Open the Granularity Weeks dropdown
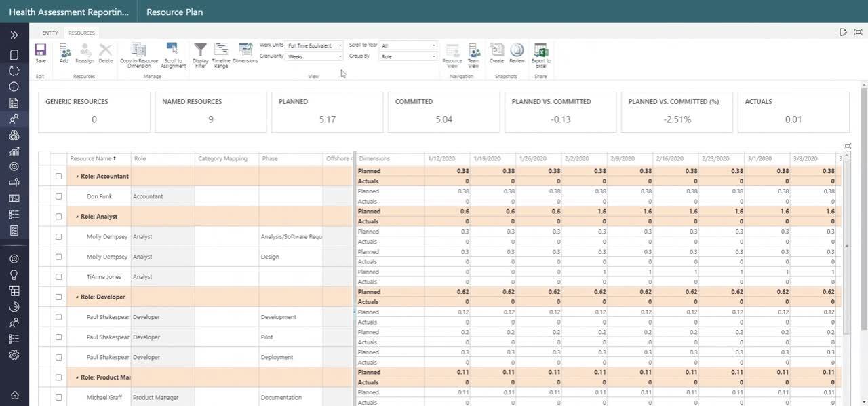This screenshot has width=868, height=406. [x=315, y=56]
